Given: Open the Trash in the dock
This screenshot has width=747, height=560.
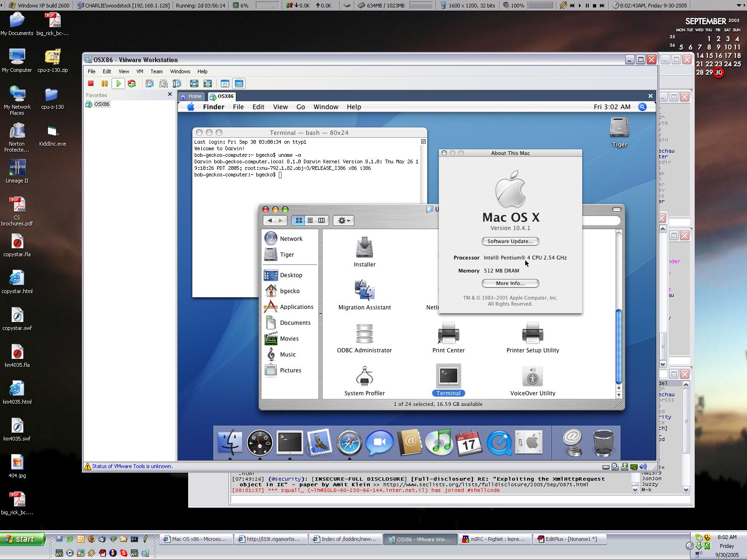Looking at the screenshot, I should (603, 442).
